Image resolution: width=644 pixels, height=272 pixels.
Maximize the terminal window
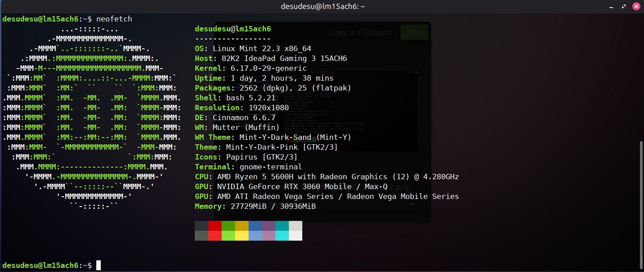pyautogui.click(x=624, y=6)
